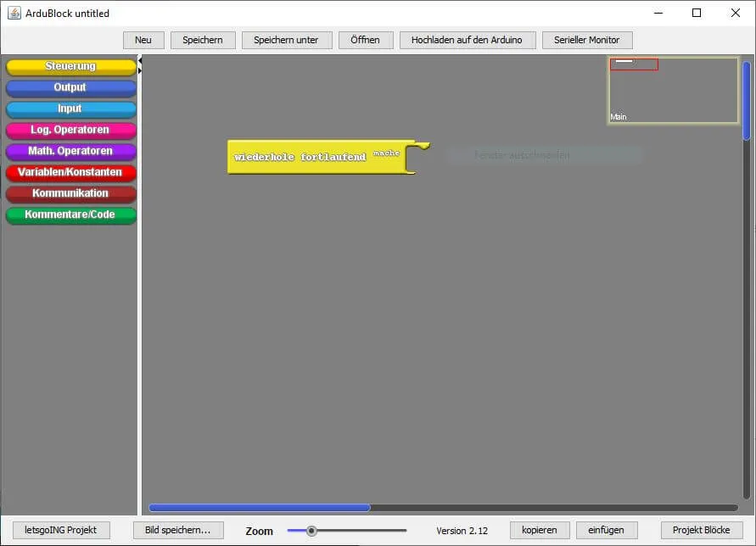Open Variablen/Konstanten block drawer
This screenshot has height=546, width=756.
(70, 172)
